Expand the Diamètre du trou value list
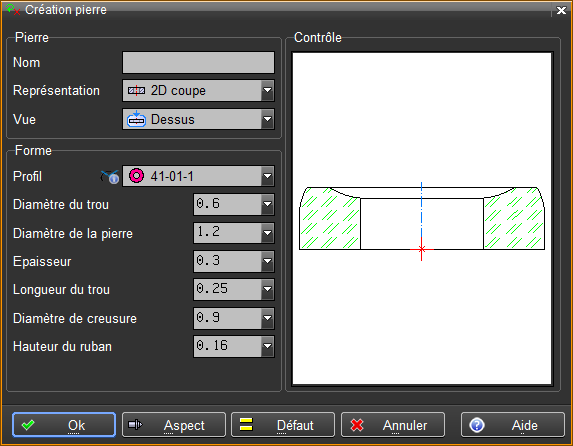Image resolution: width=573 pixels, height=446 pixels. [267, 204]
